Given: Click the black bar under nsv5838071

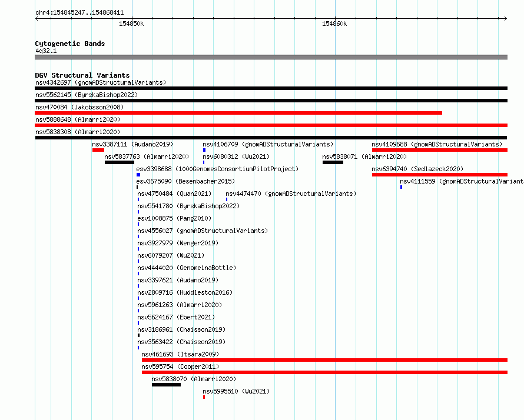Looking at the screenshot, I should [x=333, y=162].
